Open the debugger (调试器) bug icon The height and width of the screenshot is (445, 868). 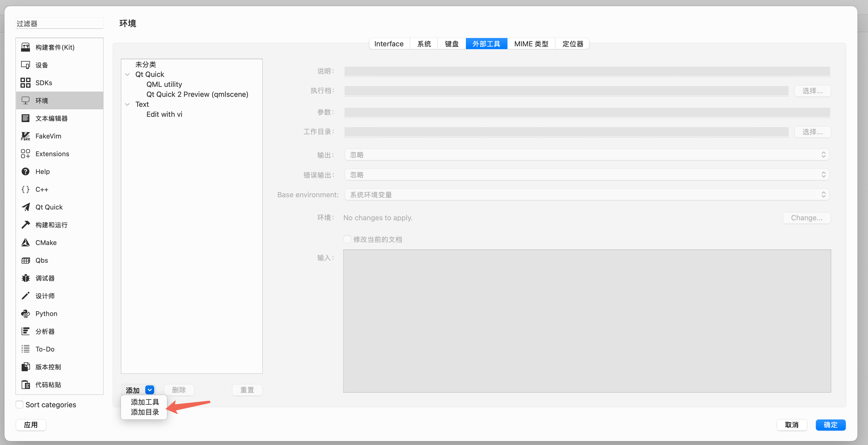pos(26,278)
